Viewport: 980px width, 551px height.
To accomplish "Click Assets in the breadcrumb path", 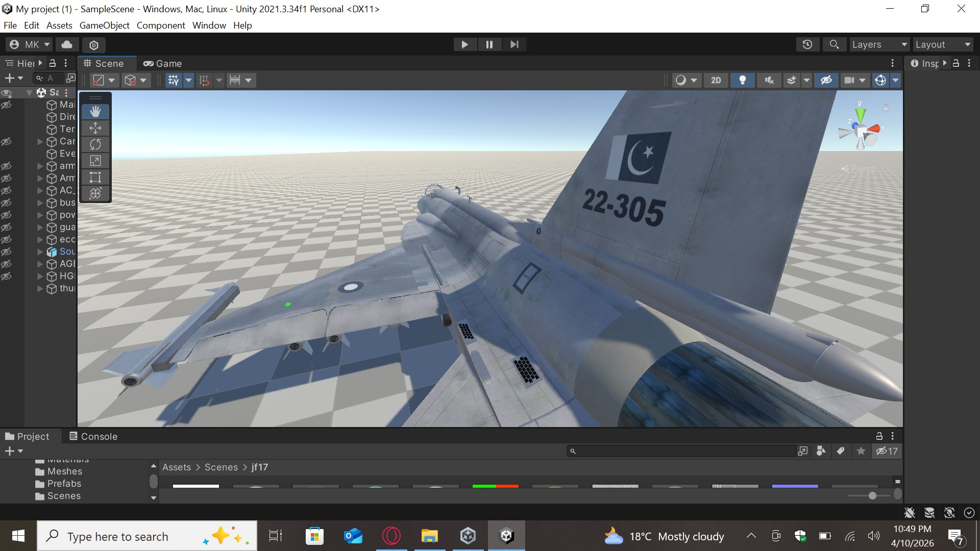I will tap(177, 467).
